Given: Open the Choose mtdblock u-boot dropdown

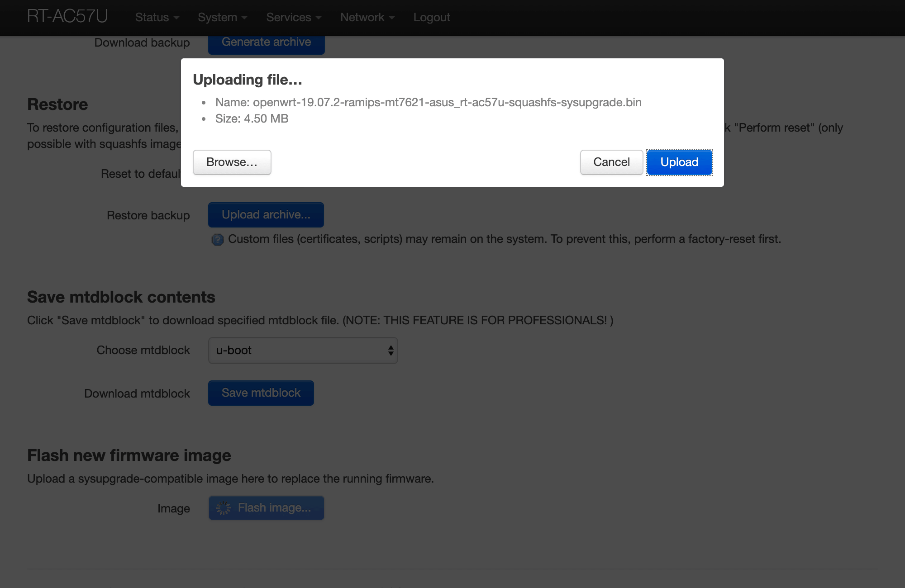Looking at the screenshot, I should click(302, 350).
